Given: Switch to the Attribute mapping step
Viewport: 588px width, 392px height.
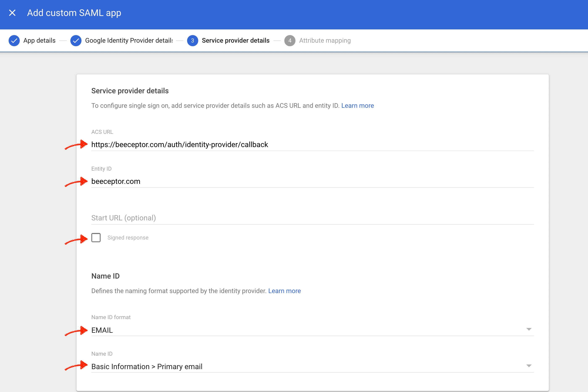Looking at the screenshot, I should 325,40.
